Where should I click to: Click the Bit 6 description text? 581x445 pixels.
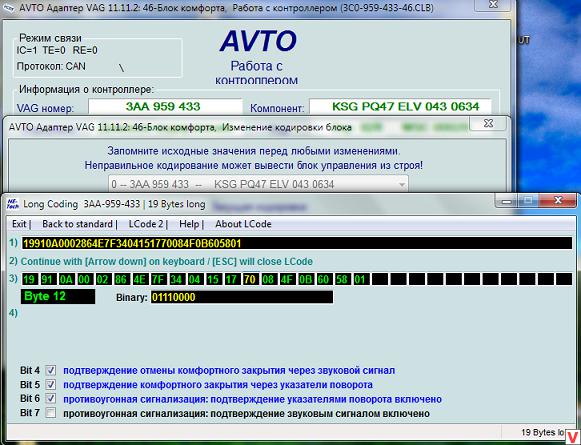(x=252, y=399)
